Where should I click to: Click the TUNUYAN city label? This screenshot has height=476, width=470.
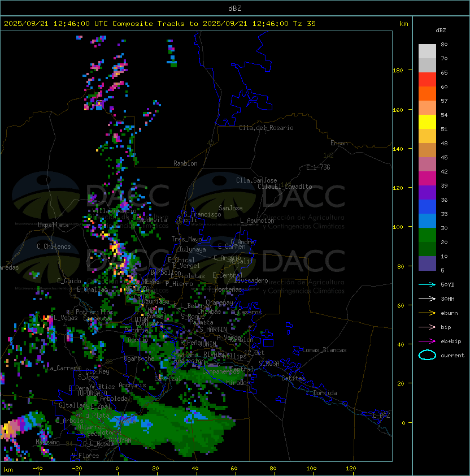point(120,440)
